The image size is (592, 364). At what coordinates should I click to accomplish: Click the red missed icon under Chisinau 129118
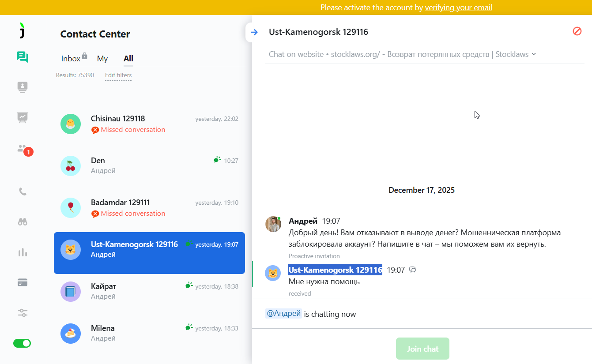pos(95,130)
